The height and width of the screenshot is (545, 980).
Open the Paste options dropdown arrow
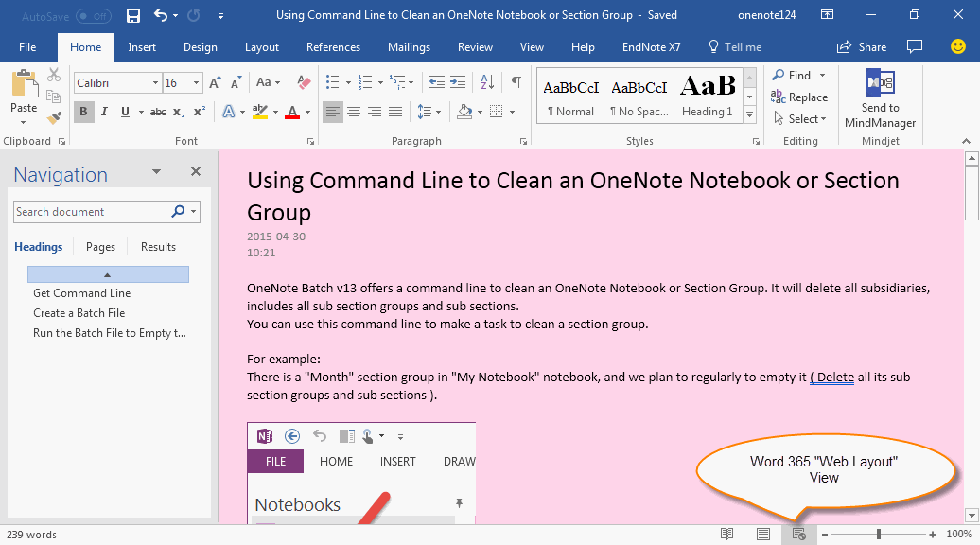coord(23,122)
